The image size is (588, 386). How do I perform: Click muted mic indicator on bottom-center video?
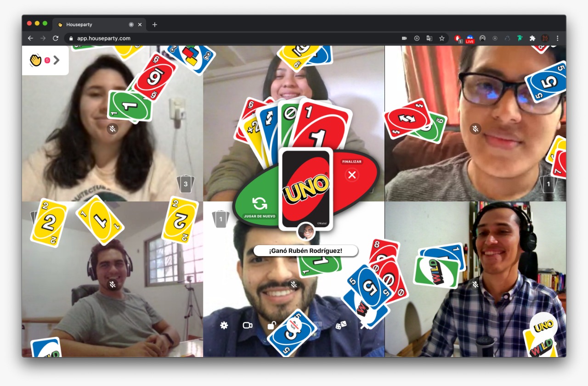coord(294,285)
